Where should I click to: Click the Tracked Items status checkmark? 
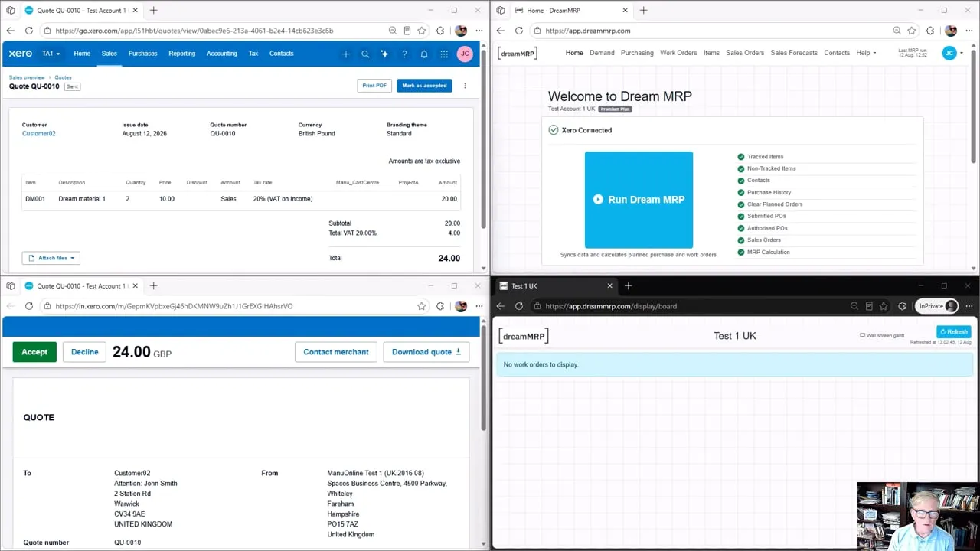coord(741,157)
